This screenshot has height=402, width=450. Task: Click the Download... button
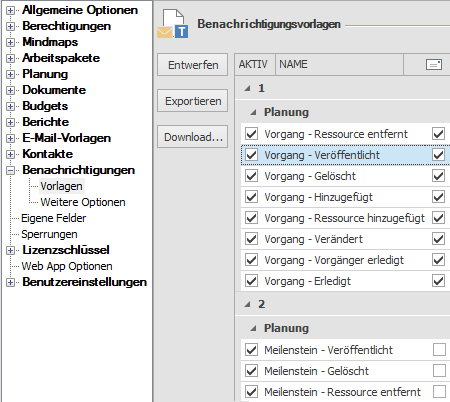click(x=193, y=137)
